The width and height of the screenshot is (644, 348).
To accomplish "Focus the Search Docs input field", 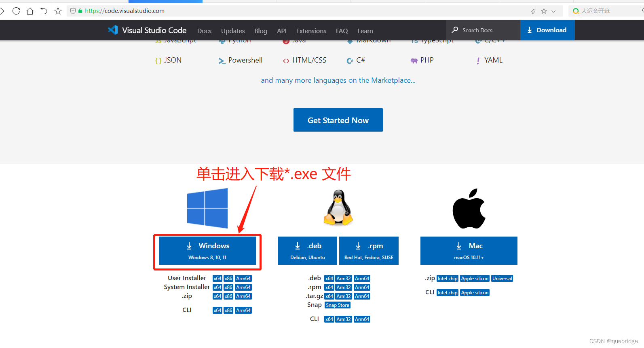I will click(483, 30).
